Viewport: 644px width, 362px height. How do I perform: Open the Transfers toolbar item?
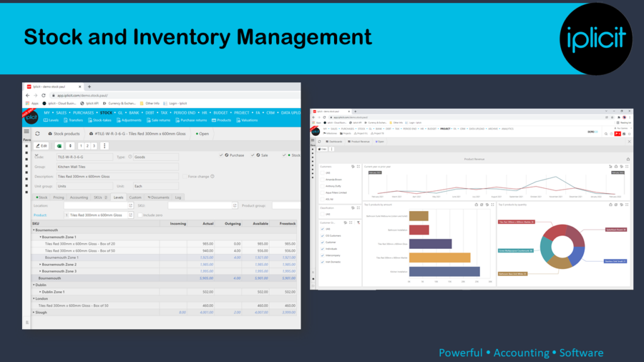click(73, 120)
